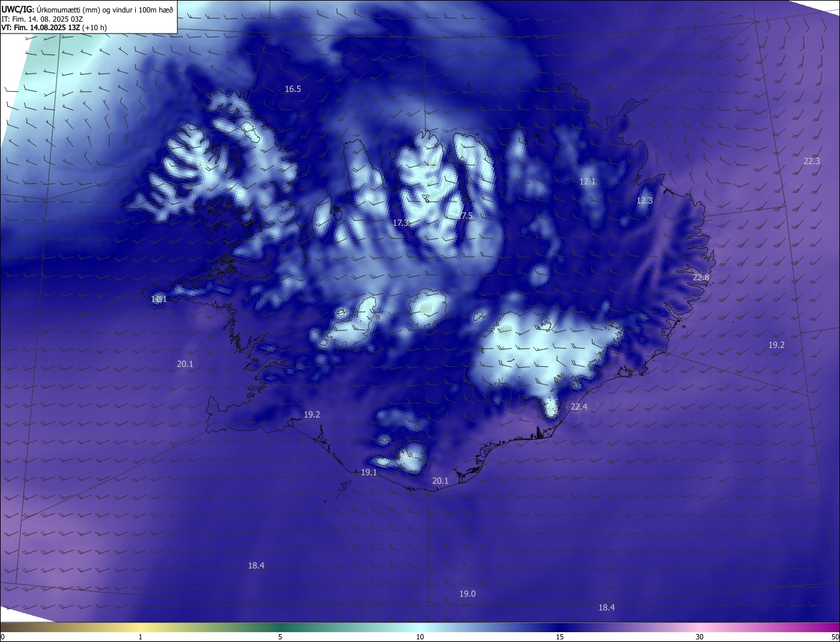The image size is (840, 642).
Task: Click the 19.0 value over the ocean
Action: (467, 594)
